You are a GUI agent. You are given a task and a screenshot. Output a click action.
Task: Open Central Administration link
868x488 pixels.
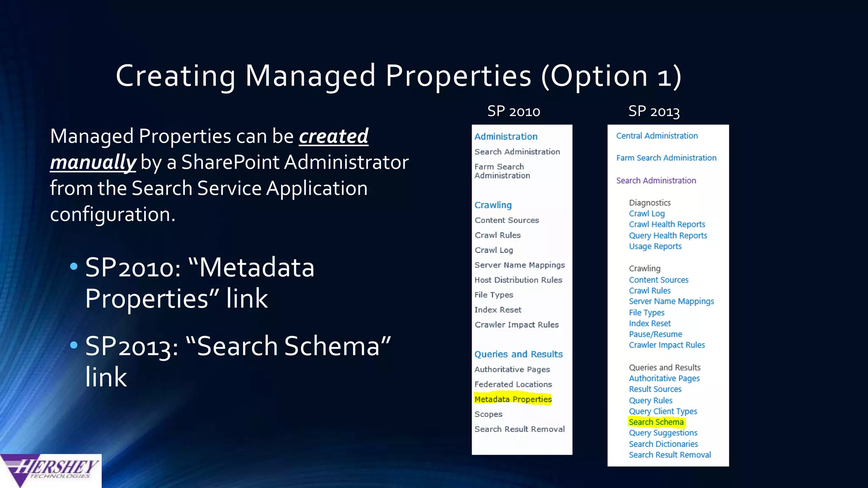(657, 136)
